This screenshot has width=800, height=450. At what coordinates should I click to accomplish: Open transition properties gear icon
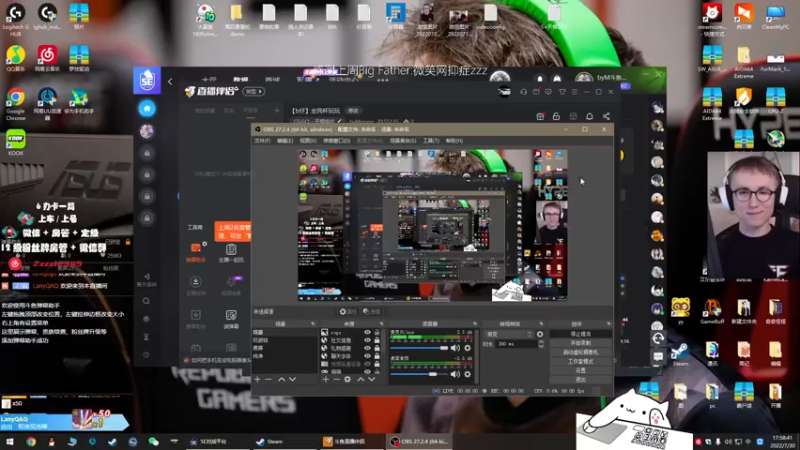pos(540,334)
